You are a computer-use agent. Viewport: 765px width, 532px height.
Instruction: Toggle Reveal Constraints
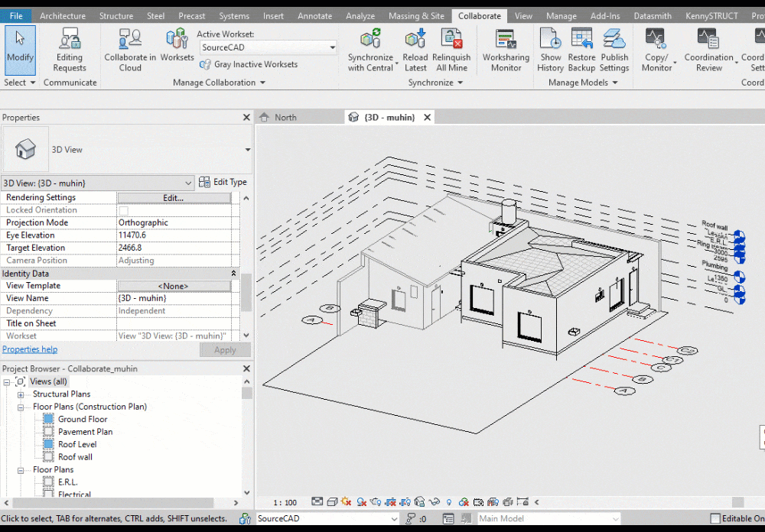522,501
